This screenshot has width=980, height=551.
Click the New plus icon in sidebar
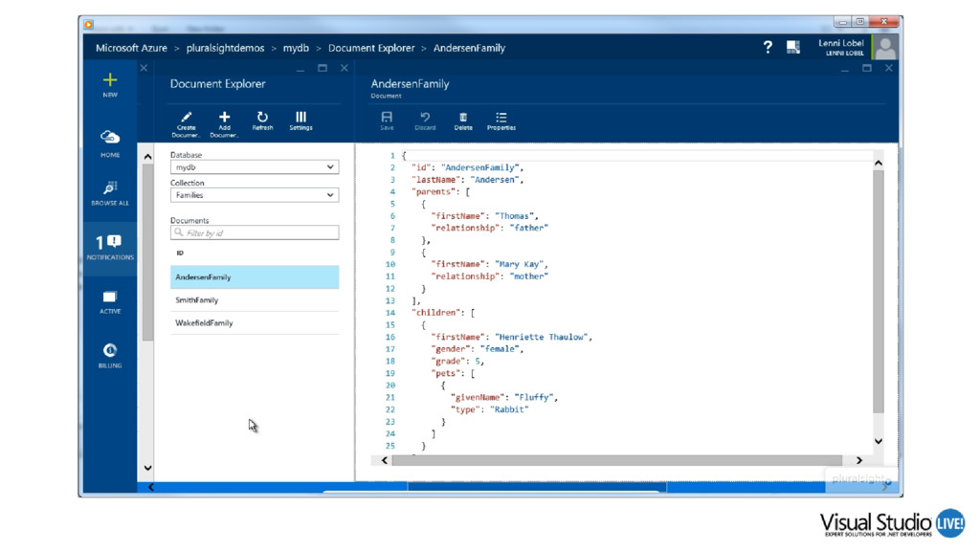tap(110, 80)
